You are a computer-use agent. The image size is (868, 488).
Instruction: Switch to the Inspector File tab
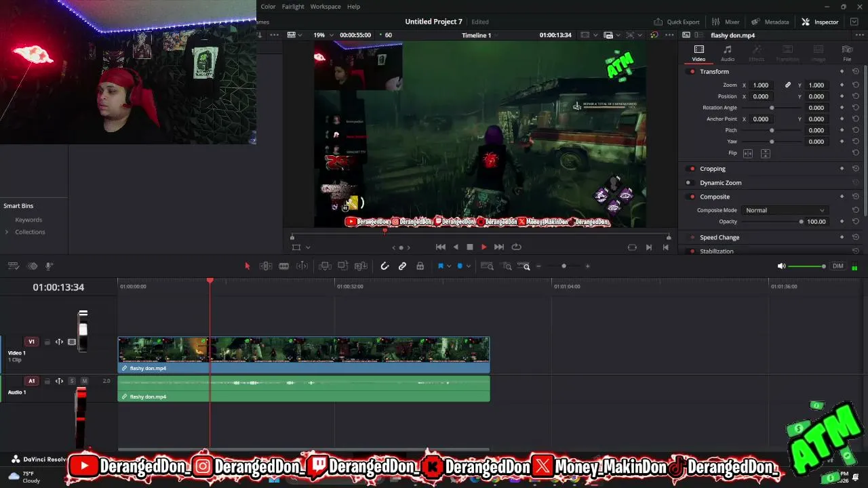847,53
